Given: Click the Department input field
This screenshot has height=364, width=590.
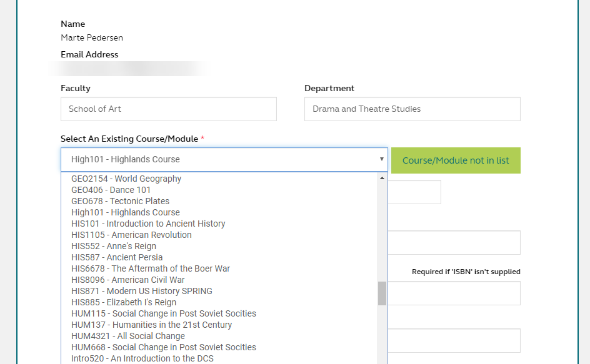Looking at the screenshot, I should pos(412,109).
